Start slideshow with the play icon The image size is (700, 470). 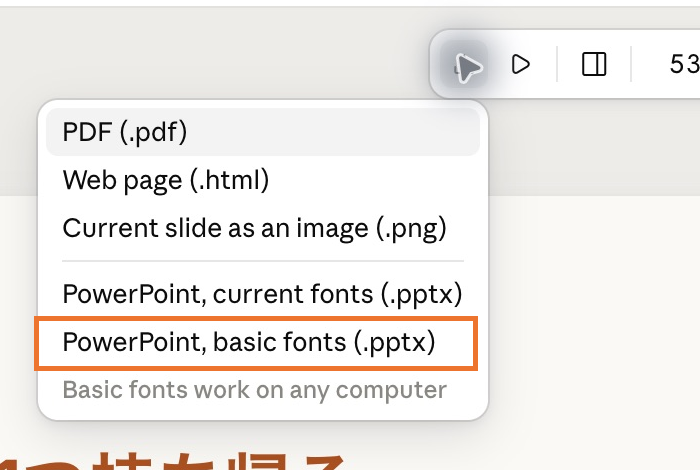tap(521, 64)
